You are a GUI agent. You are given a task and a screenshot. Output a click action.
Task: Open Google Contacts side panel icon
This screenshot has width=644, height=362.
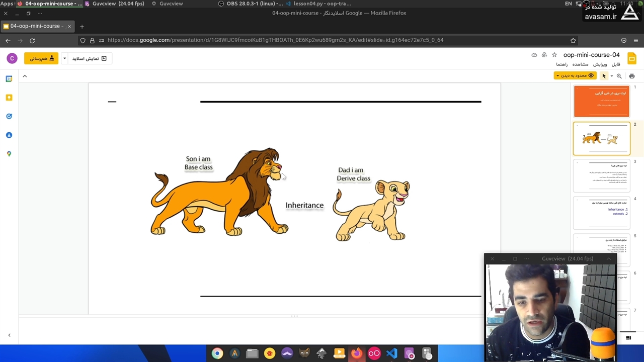9,135
